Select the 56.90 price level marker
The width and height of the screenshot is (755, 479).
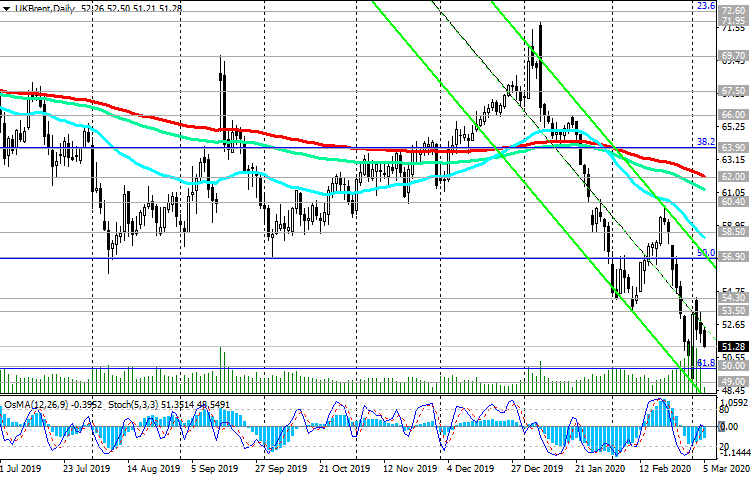tap(735, 257)
